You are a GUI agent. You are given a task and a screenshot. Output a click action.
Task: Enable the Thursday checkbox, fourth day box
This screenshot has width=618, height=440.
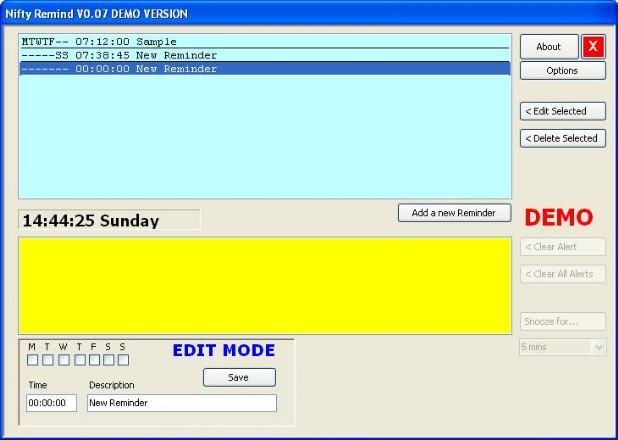coord(80,360)
